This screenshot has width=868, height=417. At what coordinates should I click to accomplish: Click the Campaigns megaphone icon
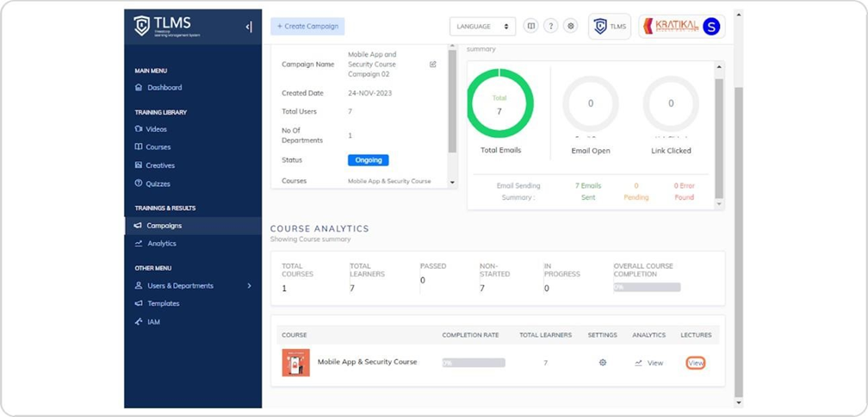tap(138, 226)
